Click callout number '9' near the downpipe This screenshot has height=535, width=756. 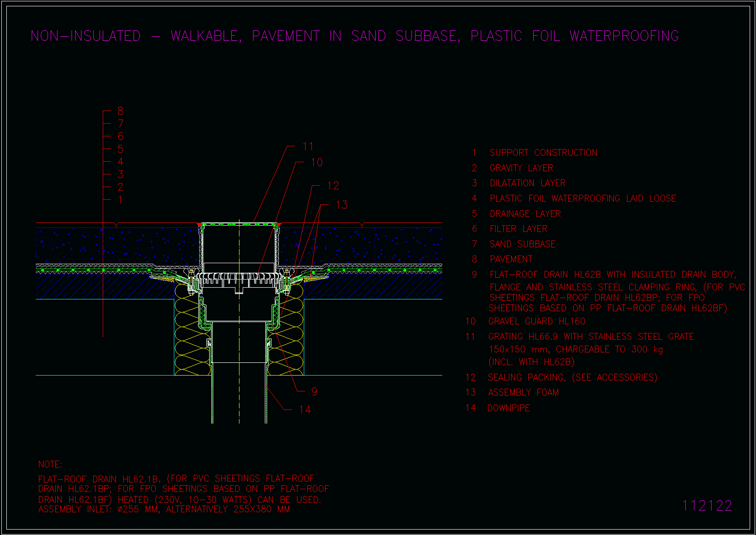(314, 391)
